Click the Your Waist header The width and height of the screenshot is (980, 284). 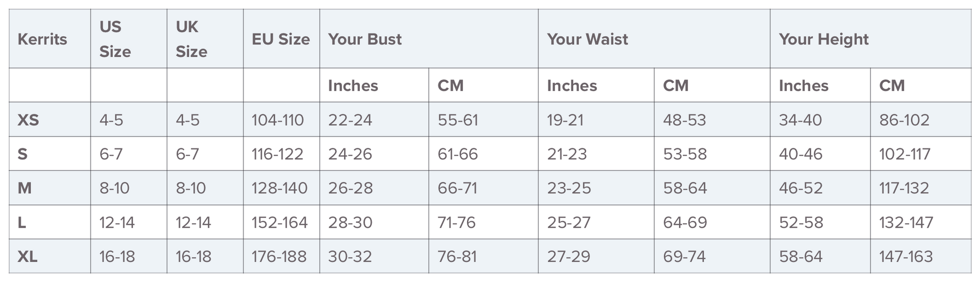(x=587, y=39)
